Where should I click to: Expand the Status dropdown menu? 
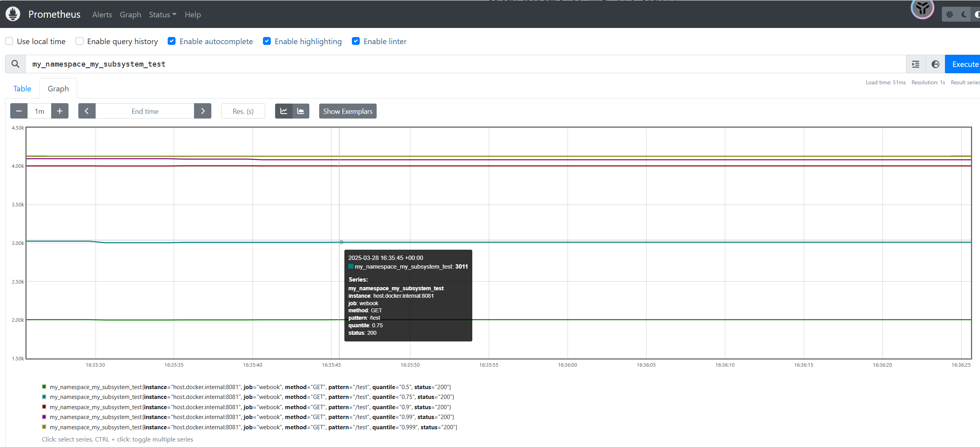point(162,15)
